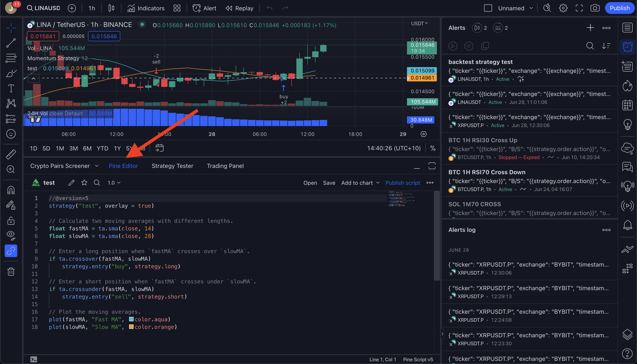Image resolution: width=637 pixels, height=364 pixels.
Task: Click the undo arrow
Action: coord(270,8)
